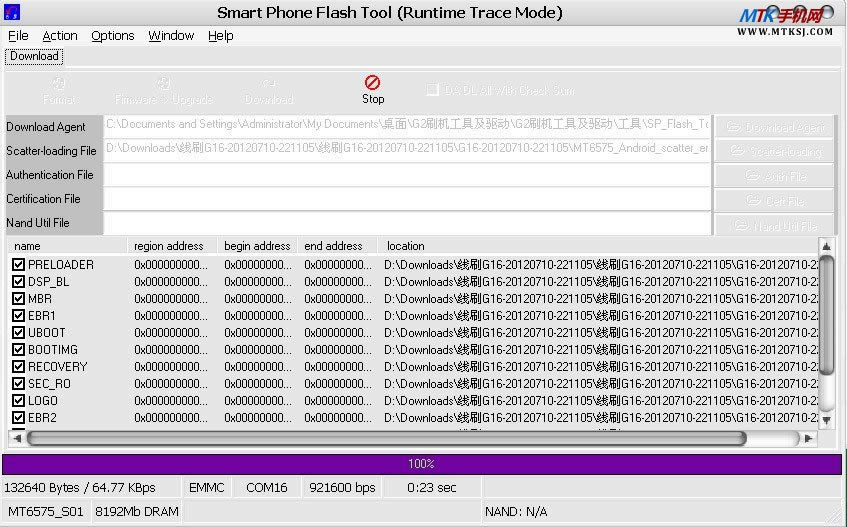Viewport: 847px width, 527px height.
Task: Click the Stop icon in the toolbar
Action: point(372,83)
